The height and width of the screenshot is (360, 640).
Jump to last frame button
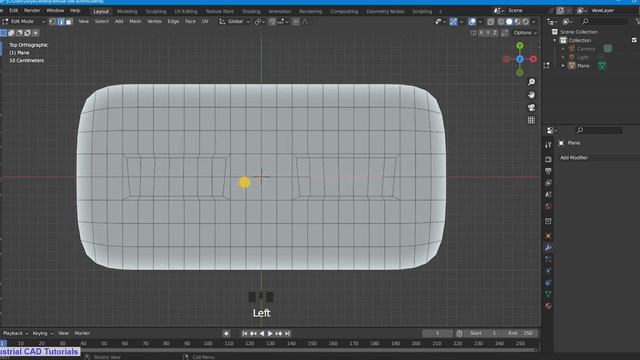click(x=287, y=333)
